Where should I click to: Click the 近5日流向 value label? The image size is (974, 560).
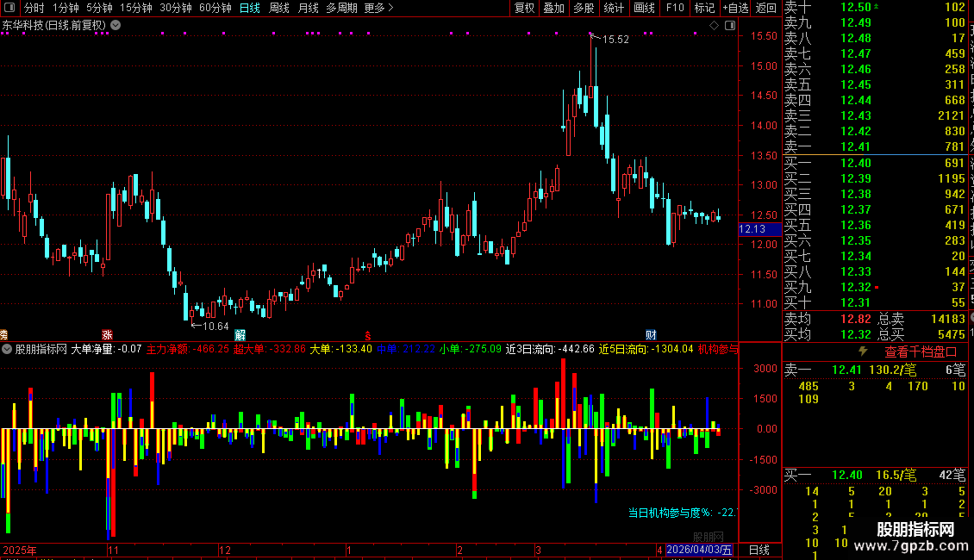[646, 349]
